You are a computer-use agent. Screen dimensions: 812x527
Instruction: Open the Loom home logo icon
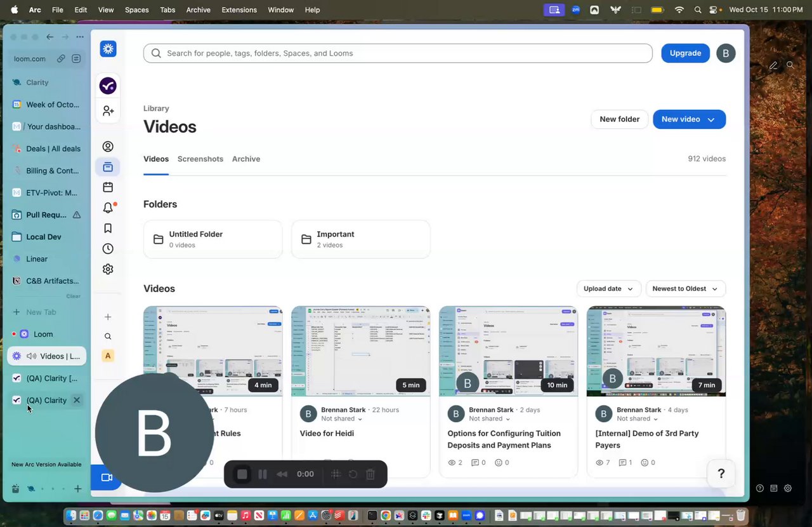tap(108, 49)
